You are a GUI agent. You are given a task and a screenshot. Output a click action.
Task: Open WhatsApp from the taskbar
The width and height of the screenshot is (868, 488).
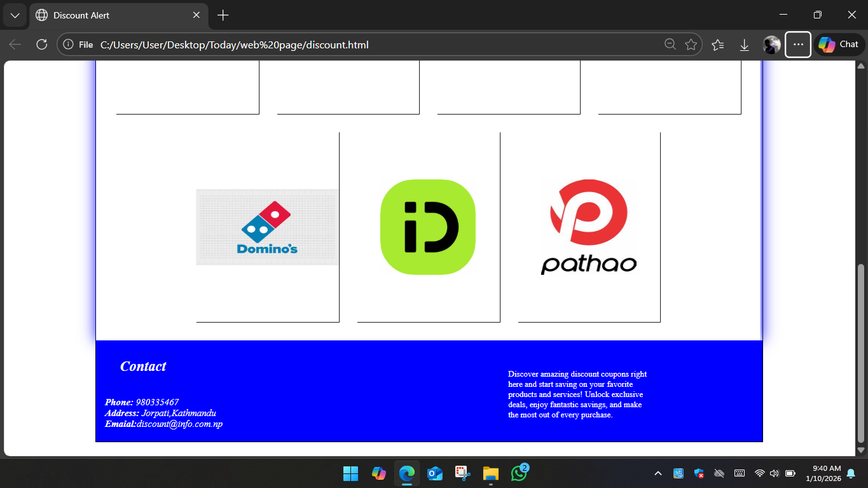[519, 473]
